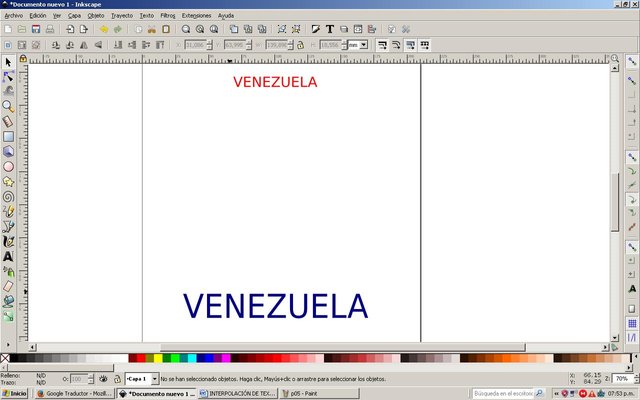The image size is (640, 400).
Task: Toggle scale rounded corners affect button
Action: point(396,45)
